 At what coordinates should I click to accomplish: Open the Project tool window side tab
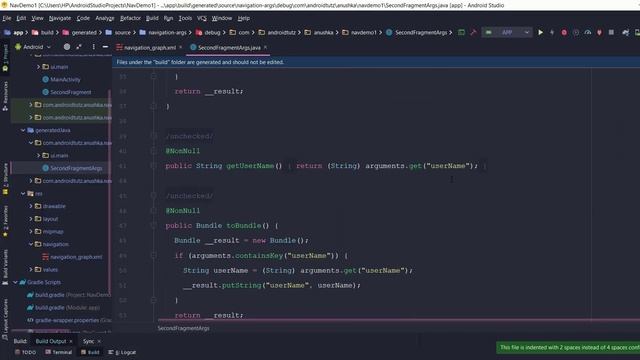tap(5, 58)
